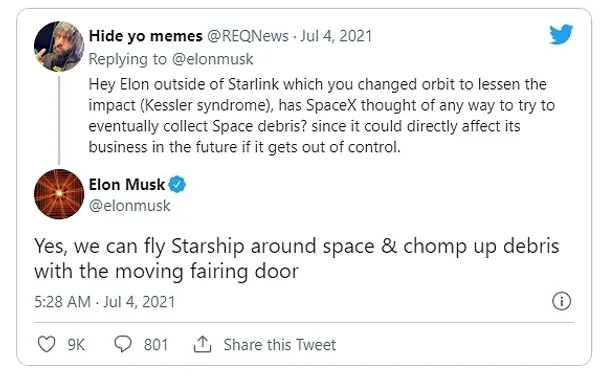
Task: Open the tweet info circle icon
Action: point(561,301)
